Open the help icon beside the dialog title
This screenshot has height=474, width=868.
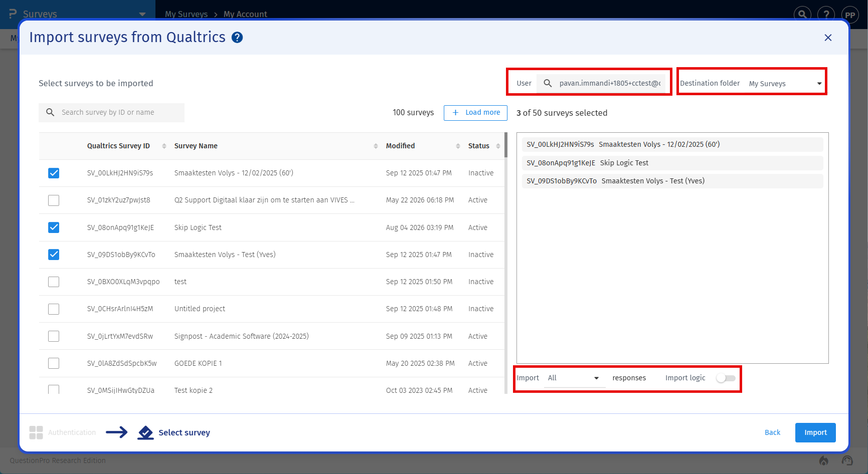click(x=237, y=38)
